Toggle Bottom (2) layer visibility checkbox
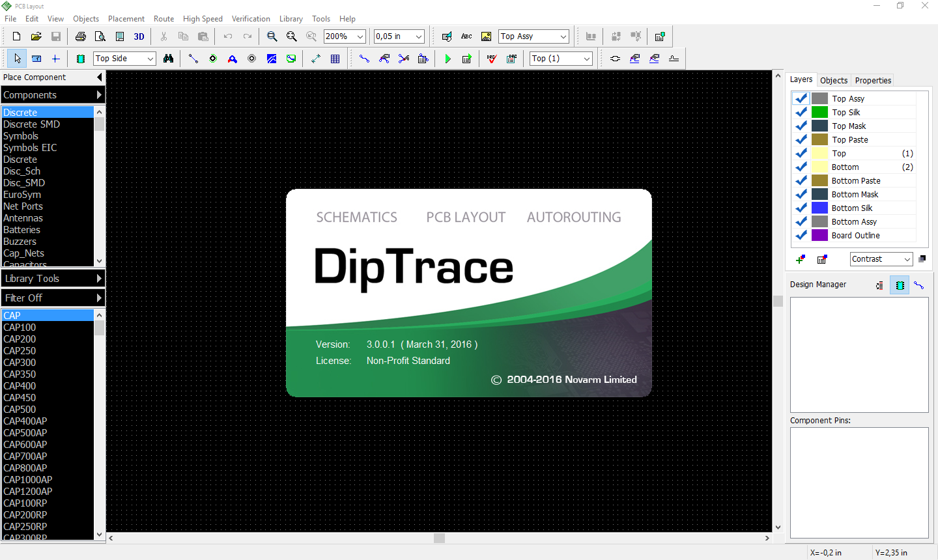The height and width of the screenshot is (560, 938). click(x=801, y=167)
